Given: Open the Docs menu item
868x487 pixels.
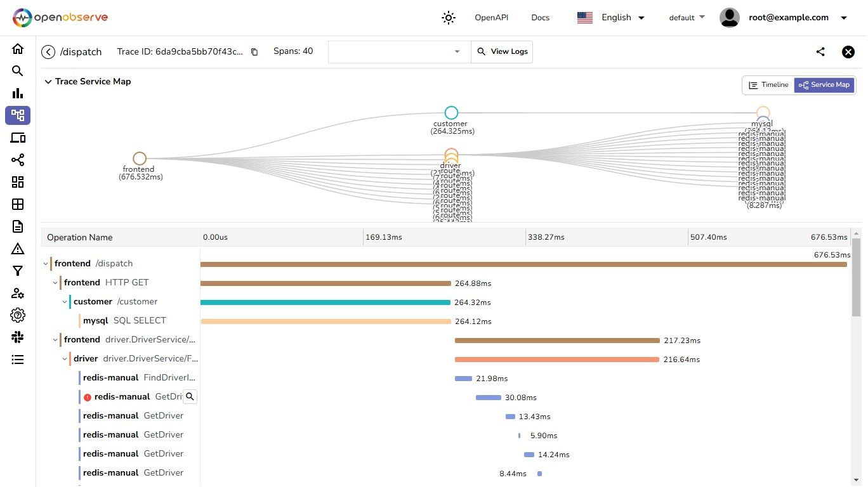Looking at the screenshot, I should pyautogui.click(x=540, y=18).
